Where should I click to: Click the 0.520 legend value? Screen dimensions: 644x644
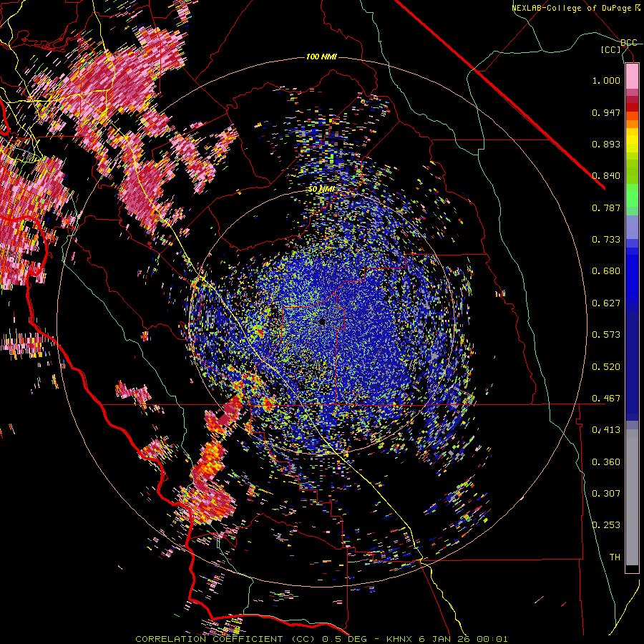pyautogui.click(x=606, y=367)
